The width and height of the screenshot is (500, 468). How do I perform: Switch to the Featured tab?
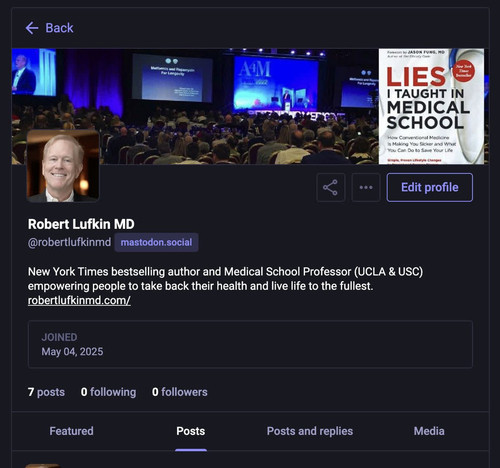pos(71,431)
